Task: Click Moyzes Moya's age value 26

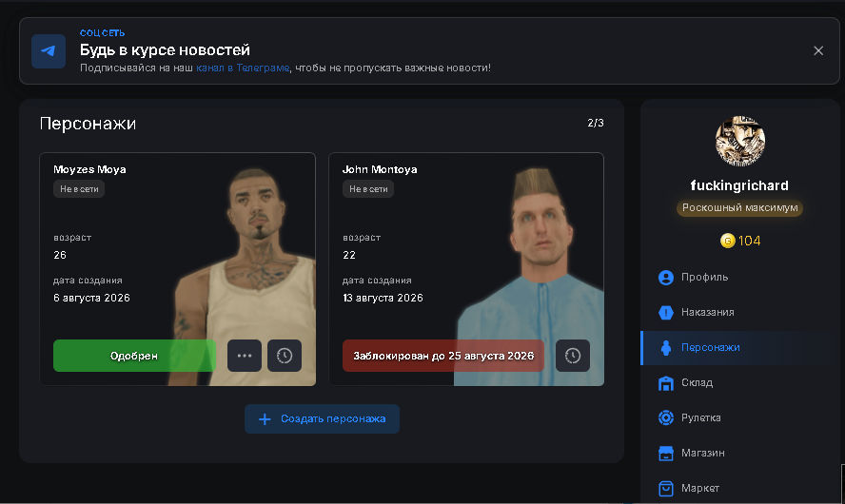Action: coord(60,255)
